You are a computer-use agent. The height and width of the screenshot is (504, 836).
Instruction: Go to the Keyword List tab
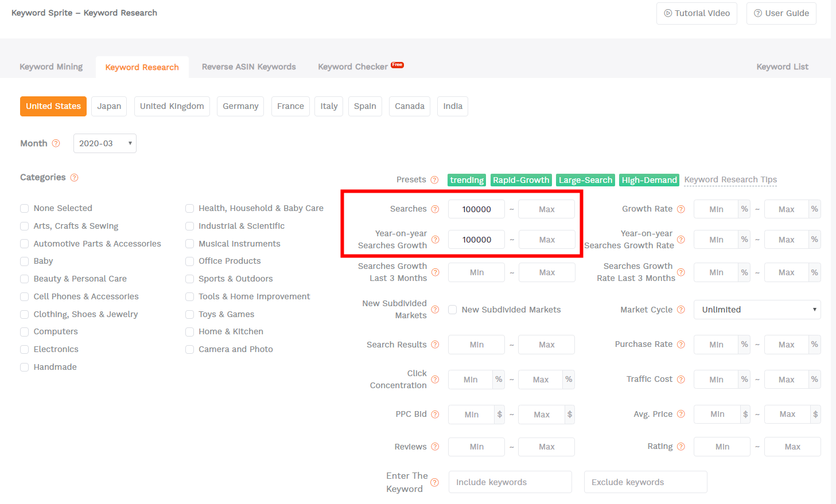tap(782, 67)
